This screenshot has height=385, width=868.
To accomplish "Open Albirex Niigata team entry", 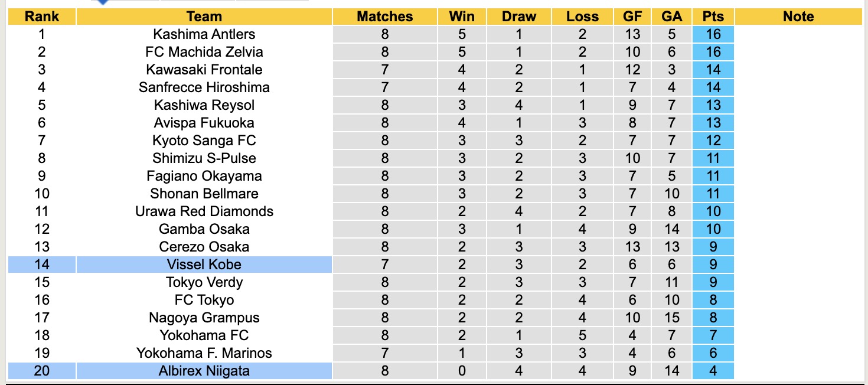I will tap(204, 371).
